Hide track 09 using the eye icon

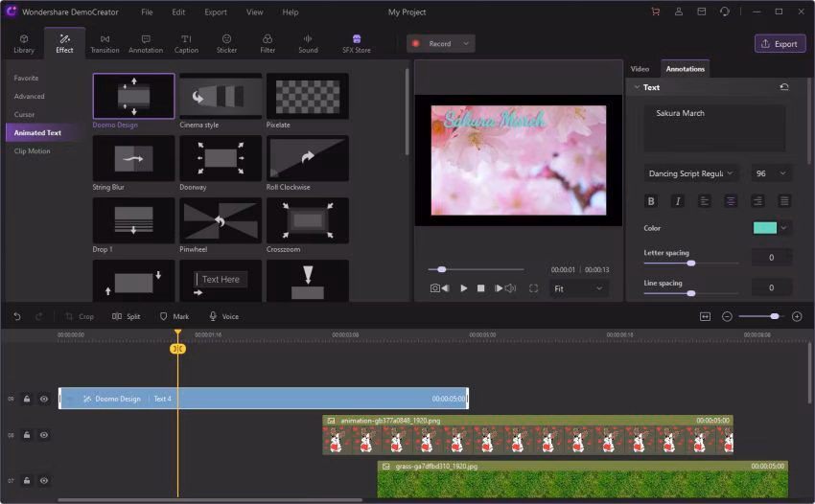pos(44,399)
